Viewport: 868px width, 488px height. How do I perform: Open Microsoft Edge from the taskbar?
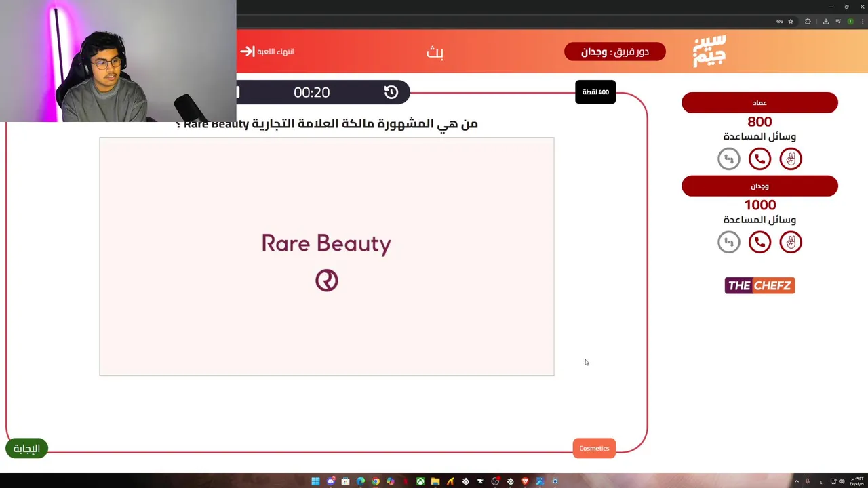(x=361, y=481)
